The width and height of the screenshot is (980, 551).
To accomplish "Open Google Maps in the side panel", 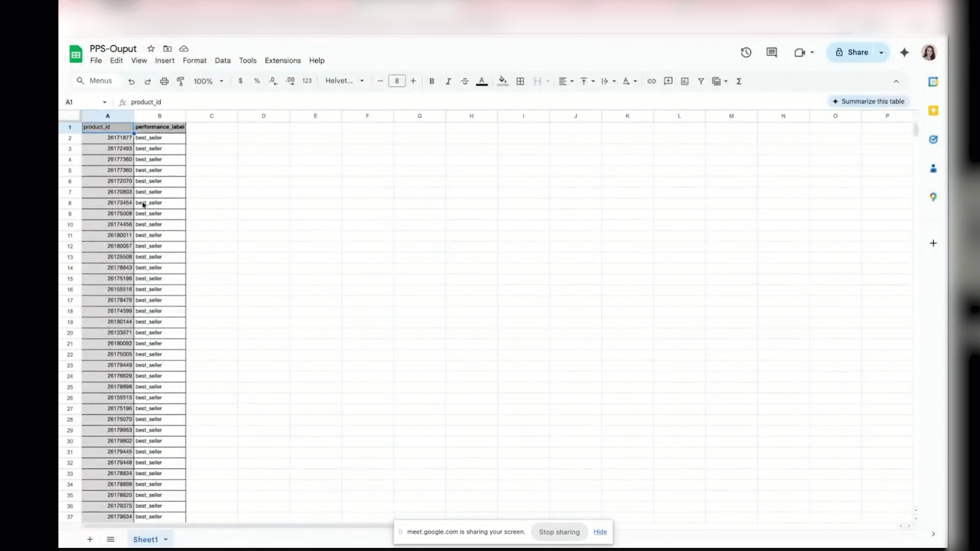I will 934,196.
